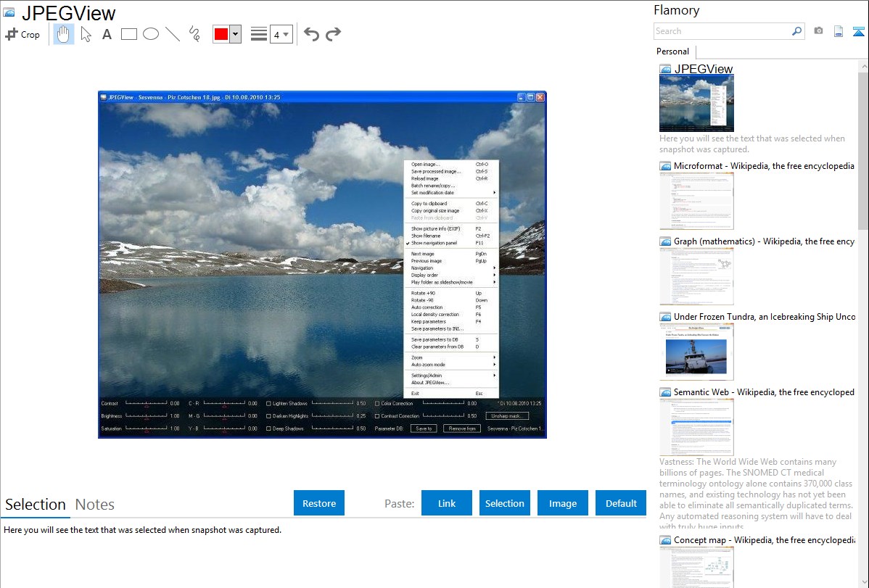Click the JPEGView title in the snapshot list
Screen dimensions: 869x588
pyautogui.click(x=704, y=69)
